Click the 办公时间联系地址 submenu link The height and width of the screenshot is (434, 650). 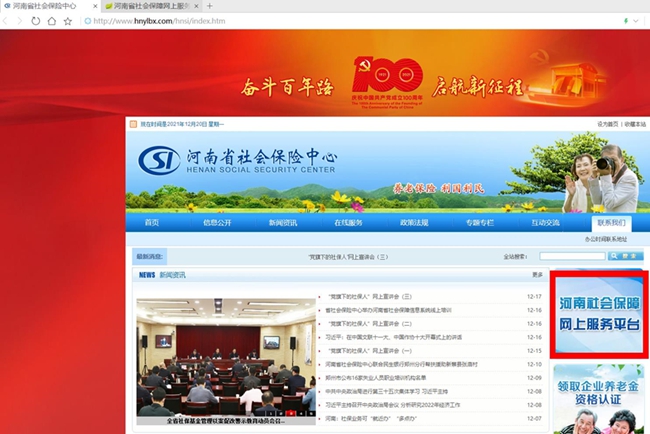pyautogui.click(x=606, y=239)
